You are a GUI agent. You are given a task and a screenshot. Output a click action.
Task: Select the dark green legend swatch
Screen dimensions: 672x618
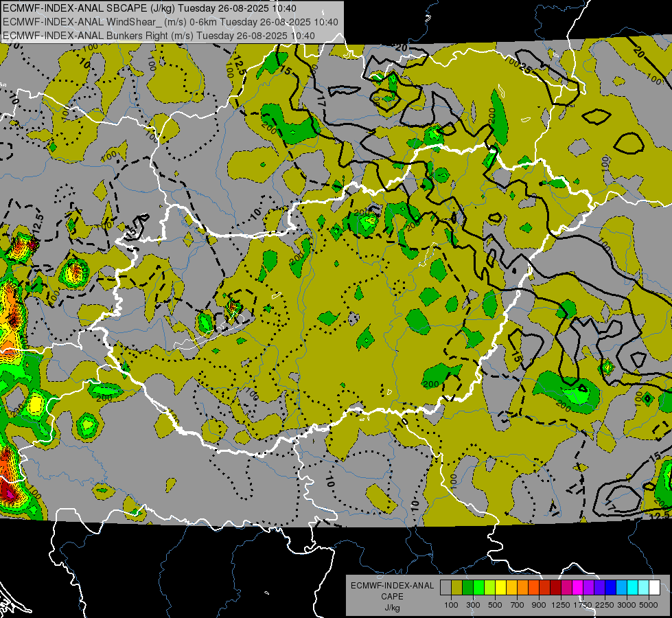pos(467,588)
